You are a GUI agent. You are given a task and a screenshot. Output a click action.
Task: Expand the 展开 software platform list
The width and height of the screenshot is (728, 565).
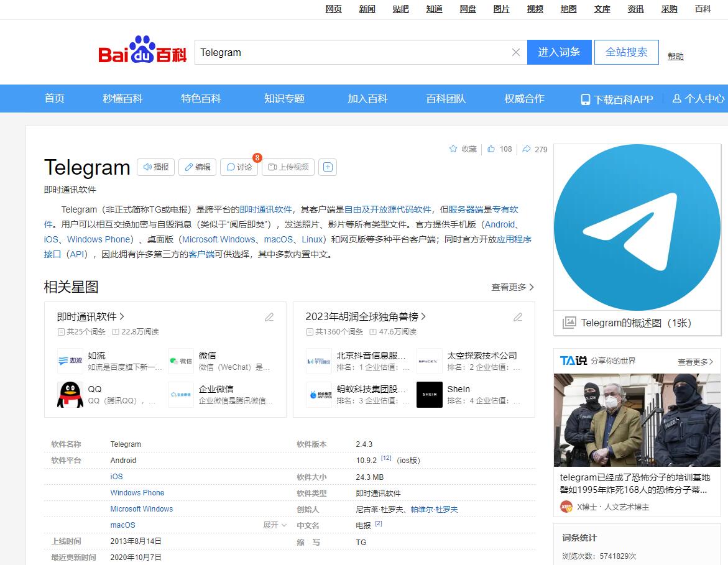[275, 525]
